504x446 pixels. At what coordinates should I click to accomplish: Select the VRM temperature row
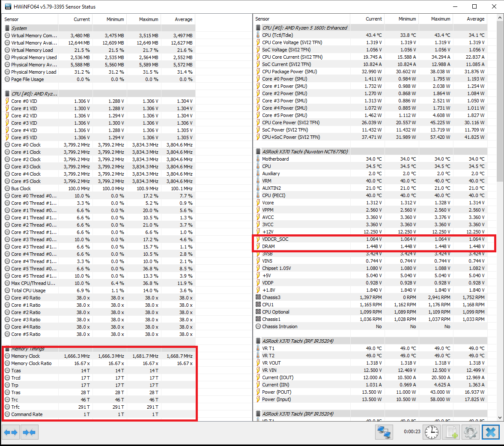[370, 181]
